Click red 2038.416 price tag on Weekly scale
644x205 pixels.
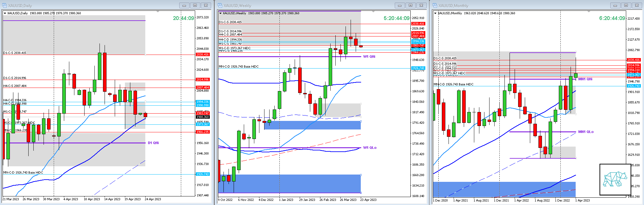(x=418, y=24)
